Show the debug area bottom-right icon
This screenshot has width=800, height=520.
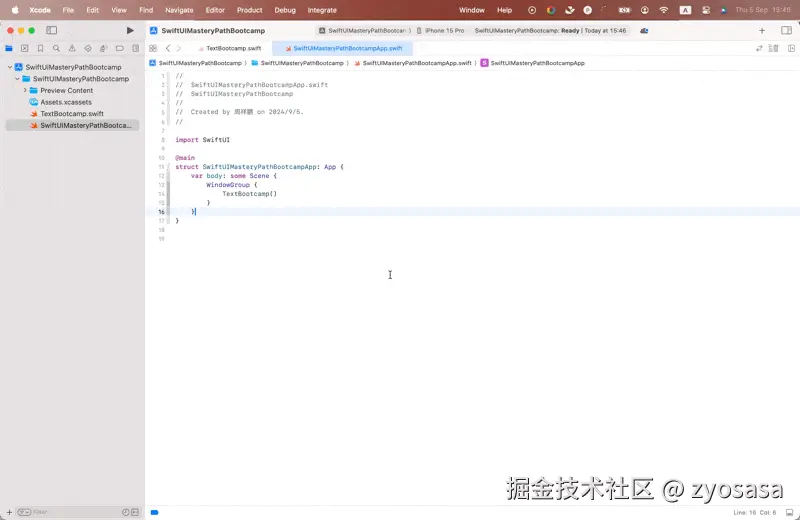coord(789,512)
